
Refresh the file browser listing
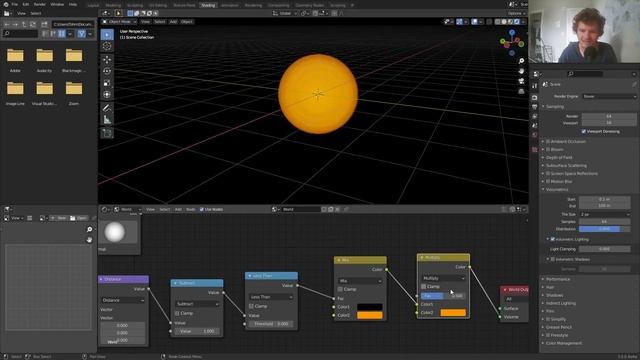33,24
